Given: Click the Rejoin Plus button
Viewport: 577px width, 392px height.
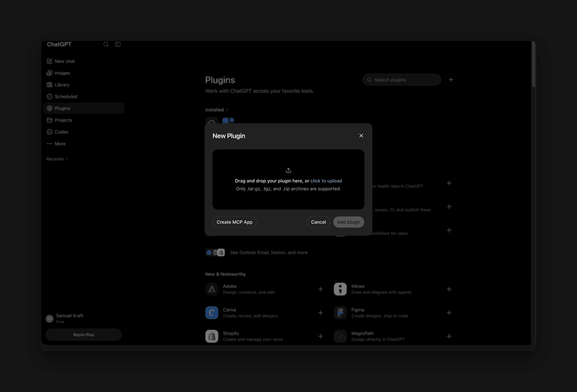Looking at the screenshot, I should coord(84,335).
